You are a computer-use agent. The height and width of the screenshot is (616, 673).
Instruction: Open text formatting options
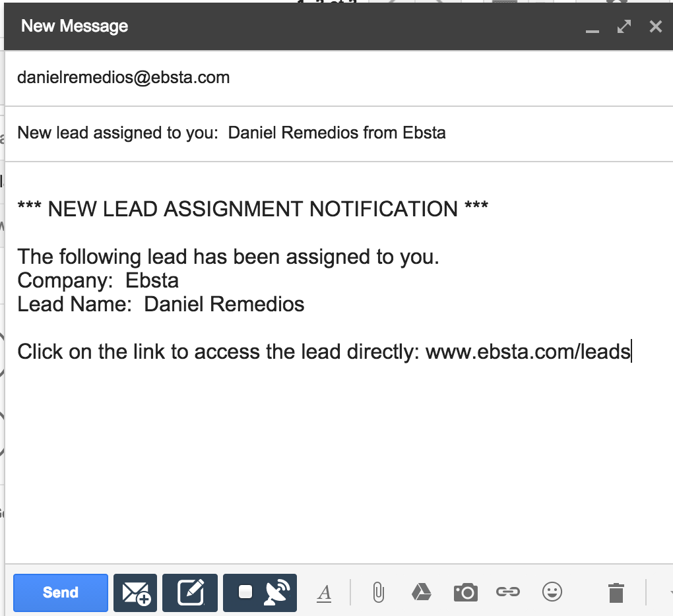coord(324,593)
